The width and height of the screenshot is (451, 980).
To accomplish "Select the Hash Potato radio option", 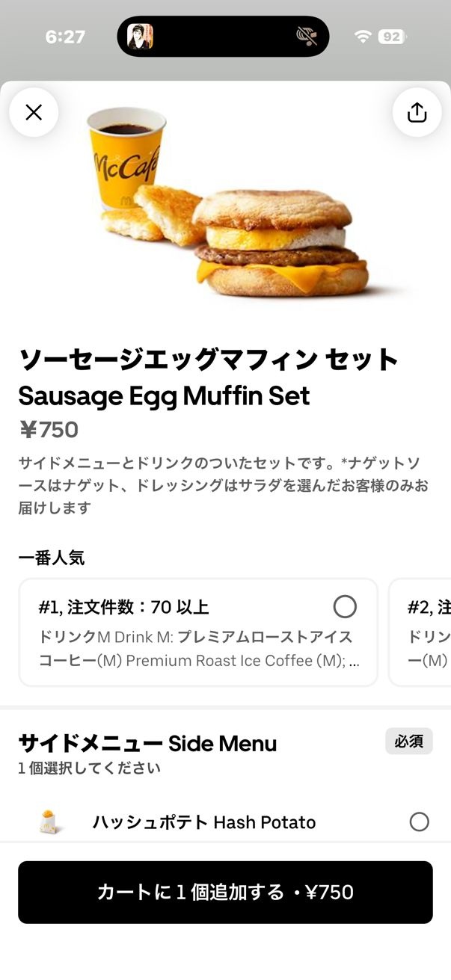I will [x=419, y=822].
